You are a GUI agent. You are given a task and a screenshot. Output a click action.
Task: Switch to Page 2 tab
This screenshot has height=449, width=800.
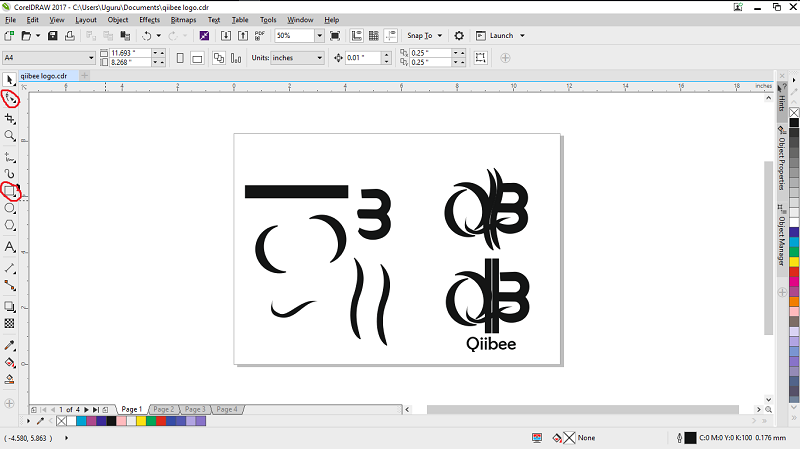[164, 409]
